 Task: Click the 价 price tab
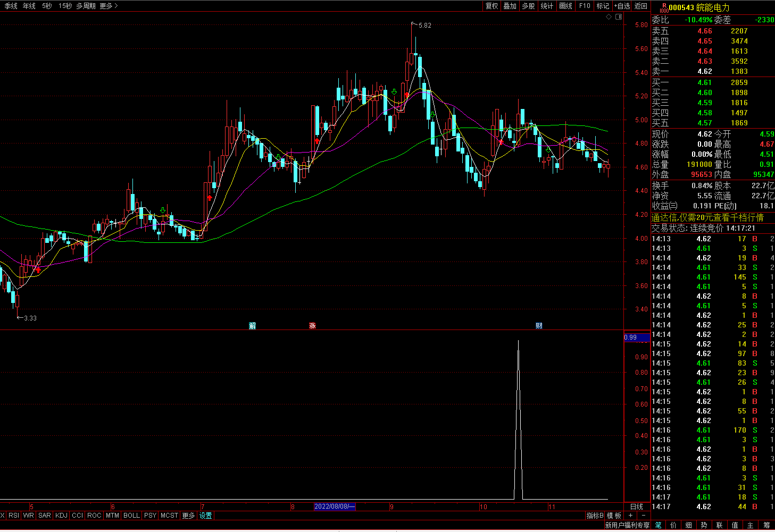coord(673,525)
